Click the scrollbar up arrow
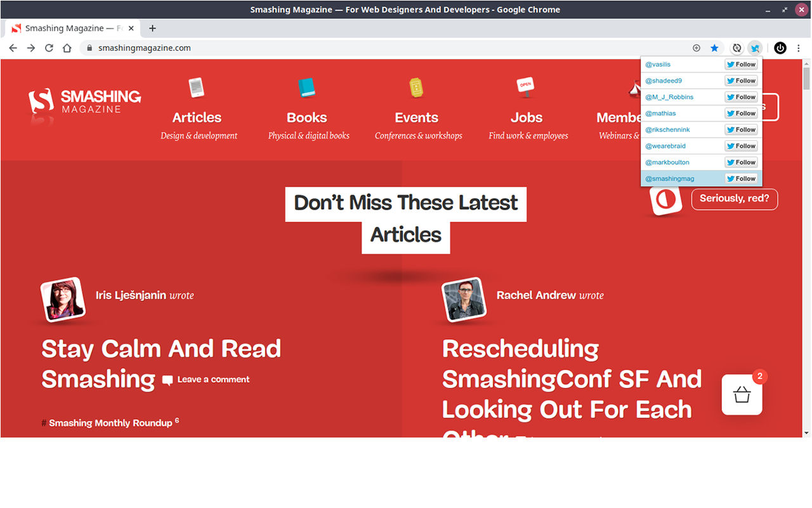The image size is (812, 508). pos(806,63)
